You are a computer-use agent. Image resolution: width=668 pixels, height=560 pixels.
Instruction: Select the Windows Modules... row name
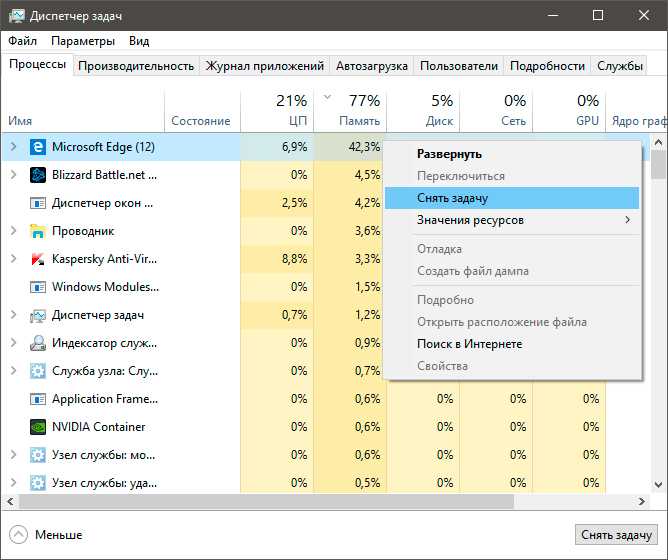pos(105,287)
